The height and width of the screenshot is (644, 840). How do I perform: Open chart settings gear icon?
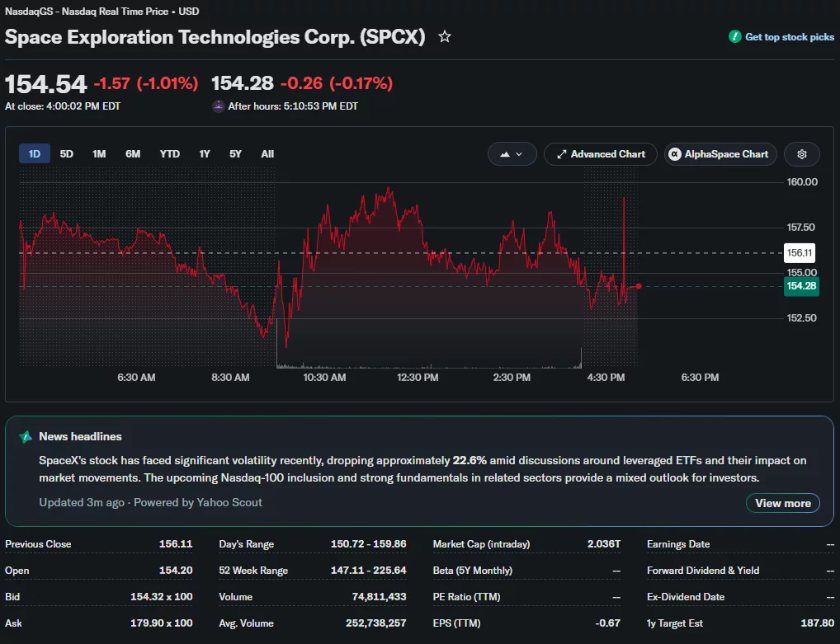[x=801, y=154]
